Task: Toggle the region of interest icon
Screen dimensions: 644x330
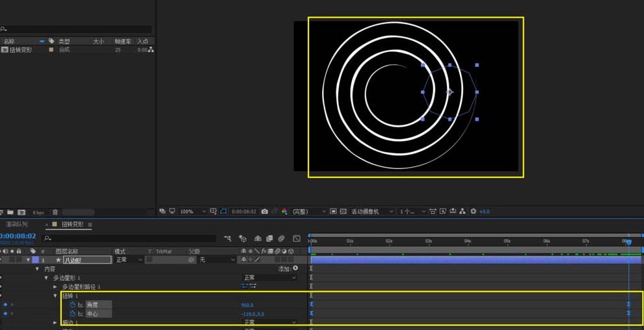Action: pos(333,212)
